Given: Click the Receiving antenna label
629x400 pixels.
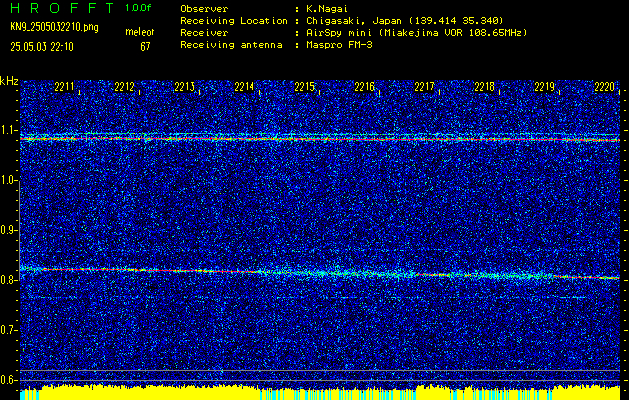Looking at the screenshot, I should (x=231, y=45).
